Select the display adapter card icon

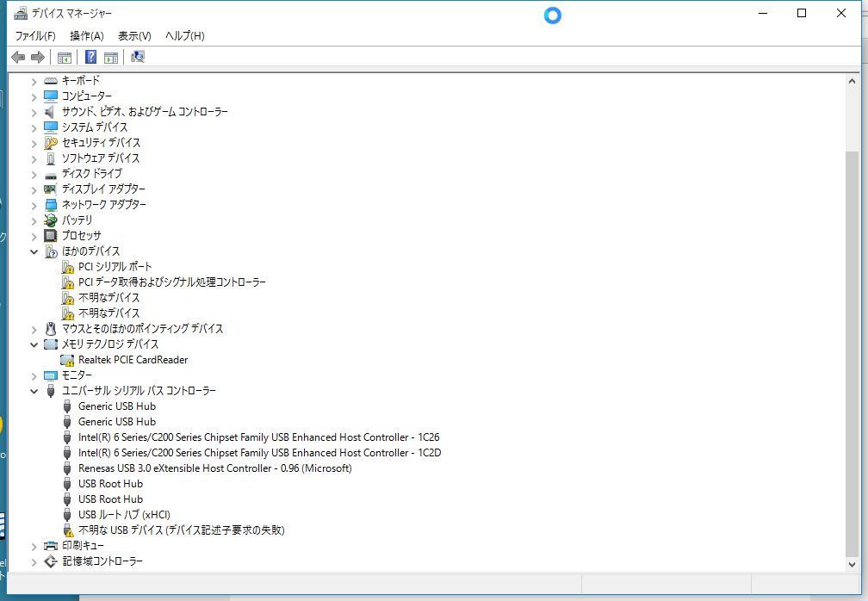pos(50,189)
